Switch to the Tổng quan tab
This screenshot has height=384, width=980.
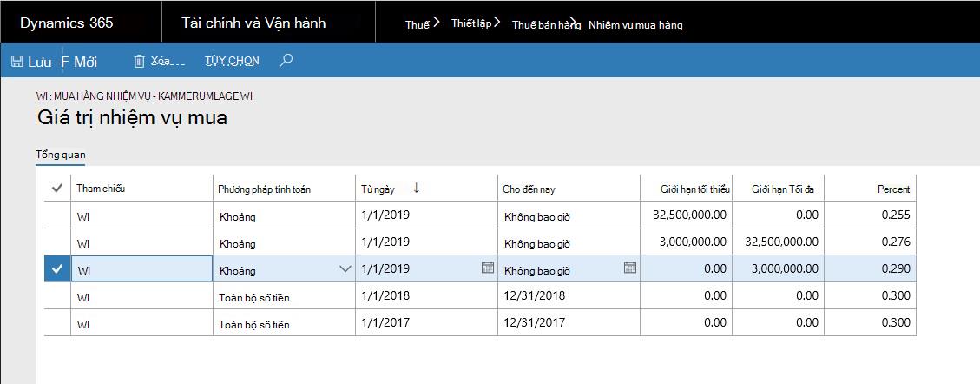pyautogui.click(x=61, y=155)
